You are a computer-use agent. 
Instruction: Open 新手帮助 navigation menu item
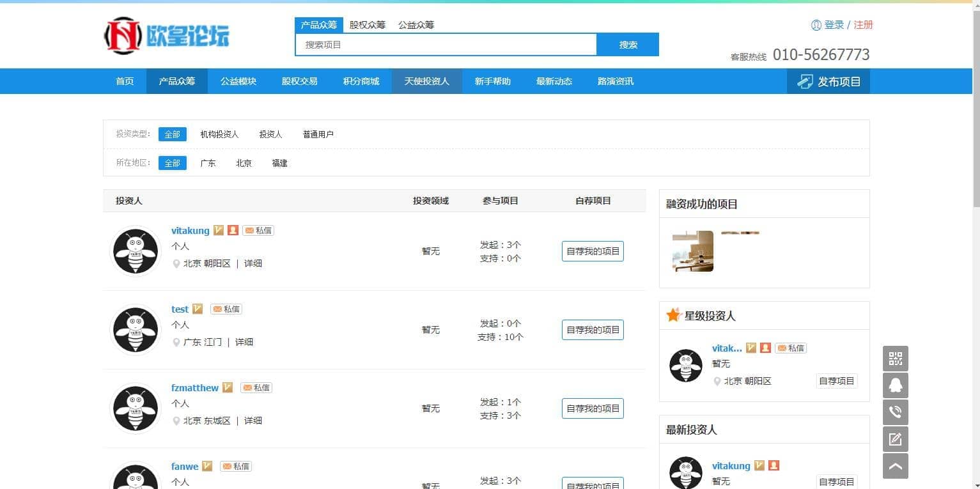click(492, 81)
